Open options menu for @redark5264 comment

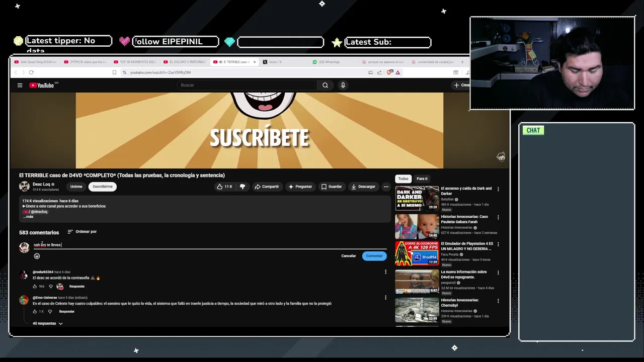(x=385, y=272)
